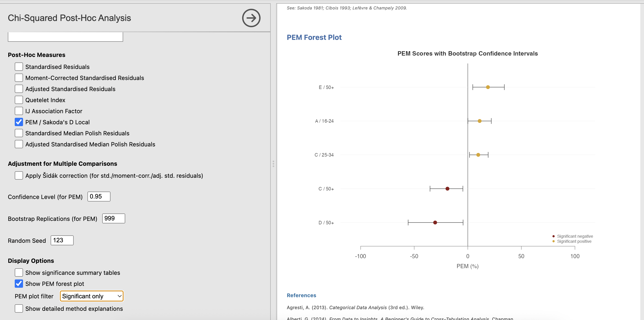The image size is (644, 320).
Task: Click the E / 50+ yellow data point
Action: tap(488, 87)
